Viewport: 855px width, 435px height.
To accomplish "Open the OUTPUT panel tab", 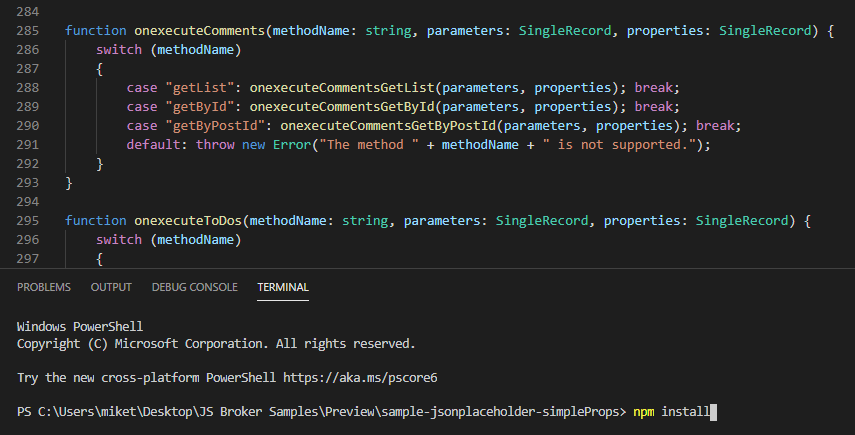I will tap(111, 287).
